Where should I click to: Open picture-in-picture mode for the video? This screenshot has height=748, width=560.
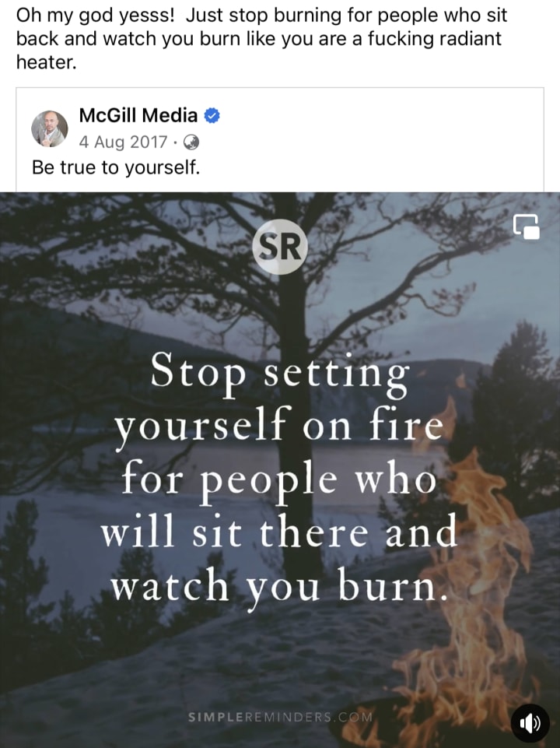[526, 227]
